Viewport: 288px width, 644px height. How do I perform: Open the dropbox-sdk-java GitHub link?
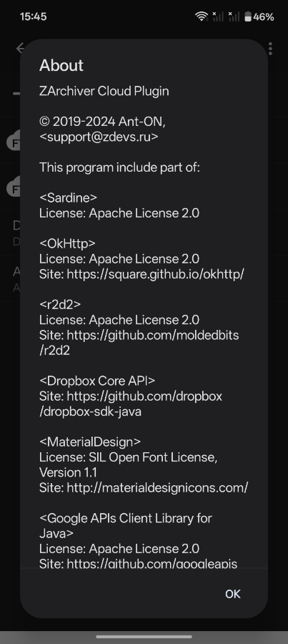click(x=131, y=404)
